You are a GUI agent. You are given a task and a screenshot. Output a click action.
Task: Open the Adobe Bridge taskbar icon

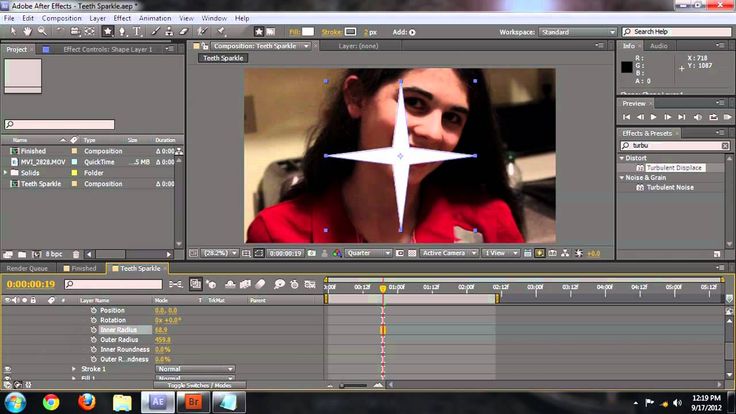(x=193, y=402)
